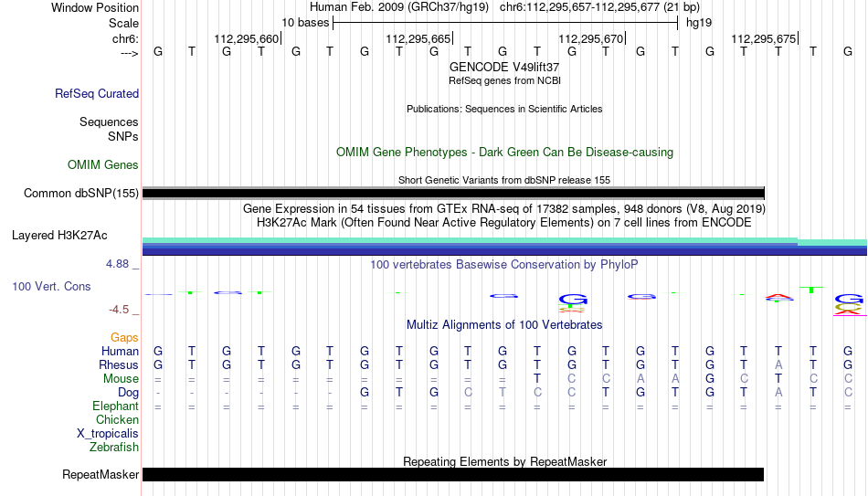Image resolution: width=868 pixels, height=496 pixels.
Task: Click the H3K27Ac Mark ENCODE track title
Action: pos(504,223)
